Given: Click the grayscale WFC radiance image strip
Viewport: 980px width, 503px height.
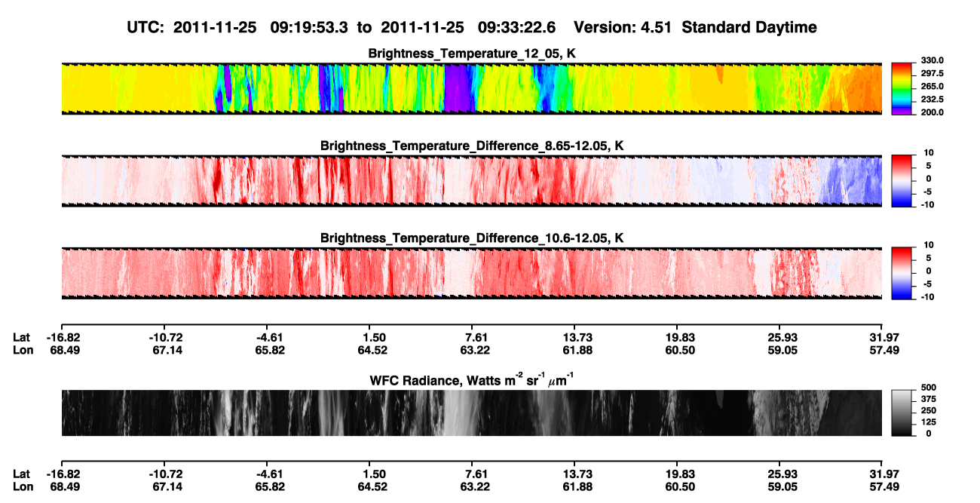Looking at the screenshot, I should tap(471, 413).
